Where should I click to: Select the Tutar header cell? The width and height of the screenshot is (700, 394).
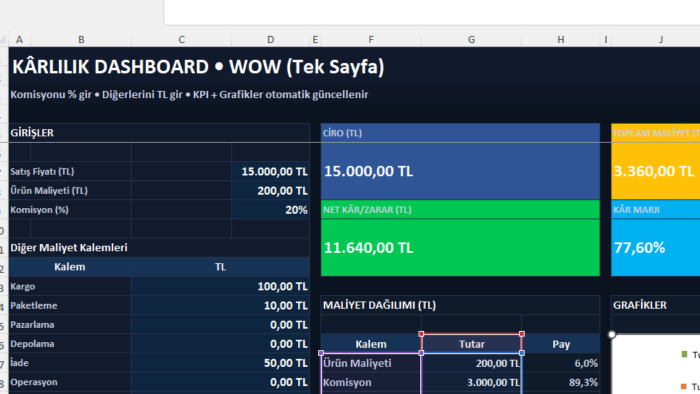[471, 344]
